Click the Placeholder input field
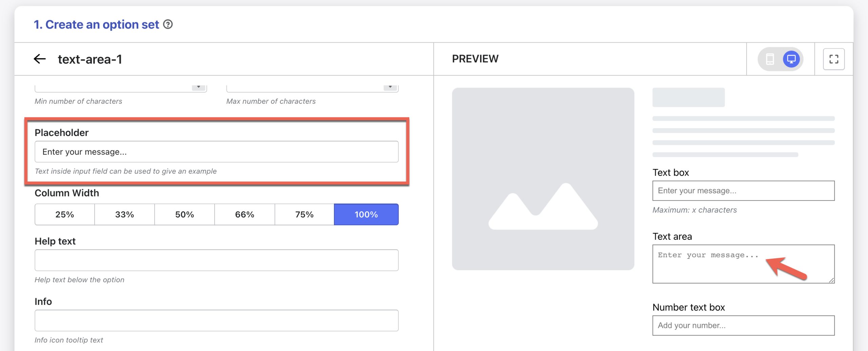868x351 pixels. coord(216,152)
